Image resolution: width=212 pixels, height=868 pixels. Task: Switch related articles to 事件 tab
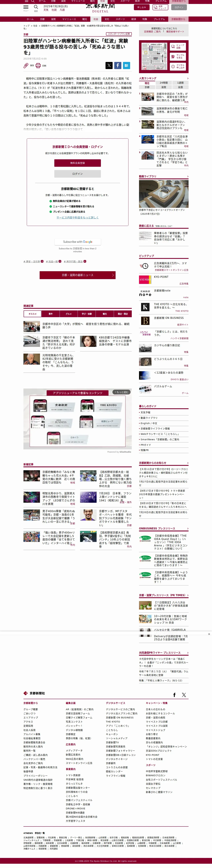coord(51,314)
